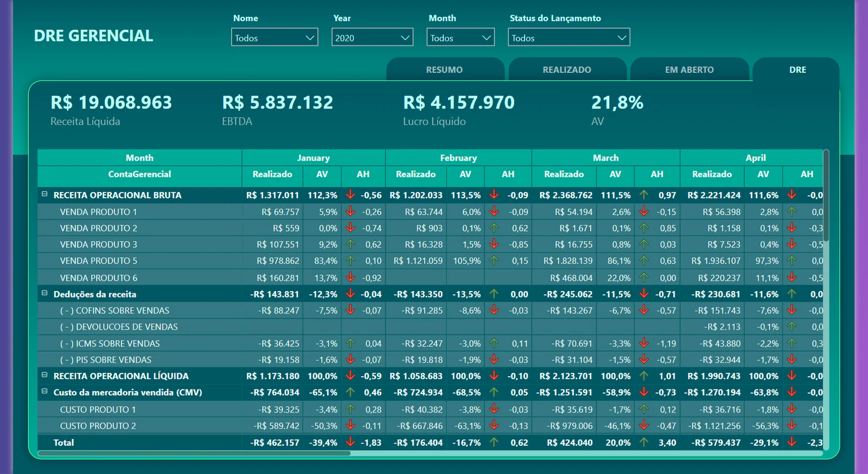Viewport: 868px width, 474px height.
Task: Click the April AH arrow for CUSTO PRODUTO 2
Action: click(792, 425)
